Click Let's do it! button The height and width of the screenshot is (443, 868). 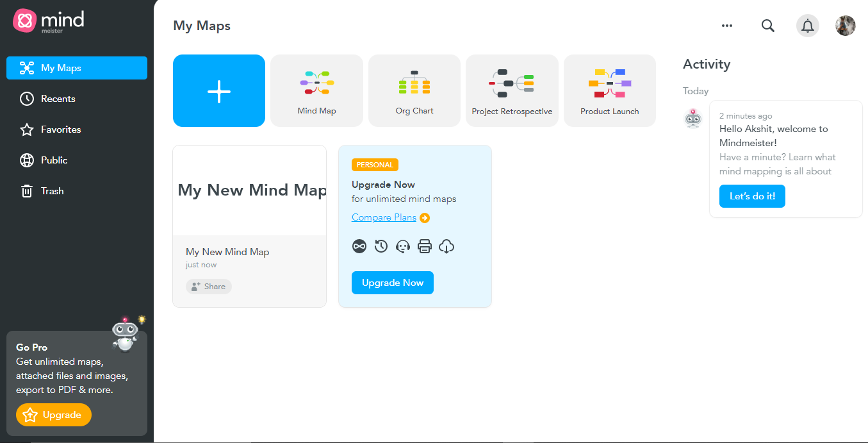pos(752,196)
